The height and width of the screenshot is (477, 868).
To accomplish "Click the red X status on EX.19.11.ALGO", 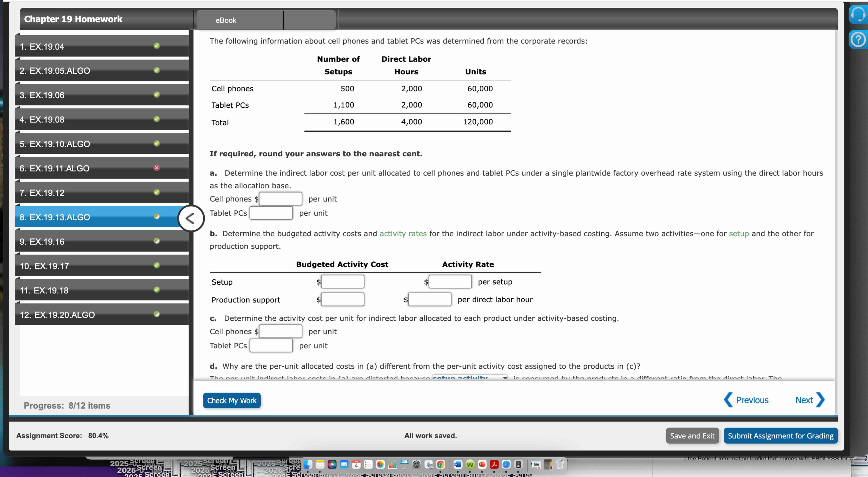I will coord(157,168).
